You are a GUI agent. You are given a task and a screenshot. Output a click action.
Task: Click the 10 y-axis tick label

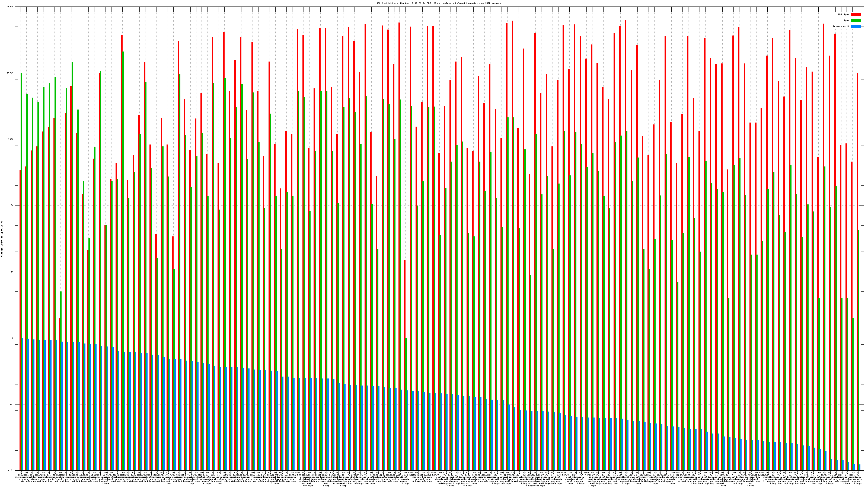[12, 272]
